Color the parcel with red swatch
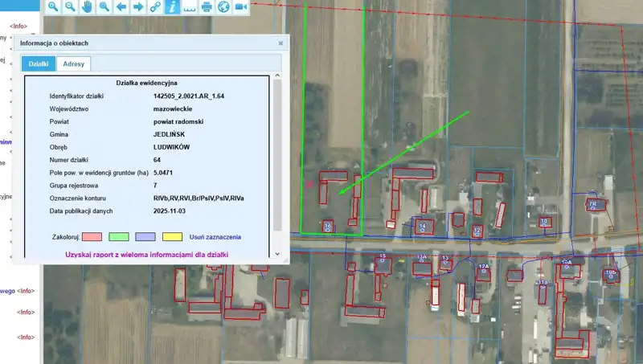 pos(92,237)
